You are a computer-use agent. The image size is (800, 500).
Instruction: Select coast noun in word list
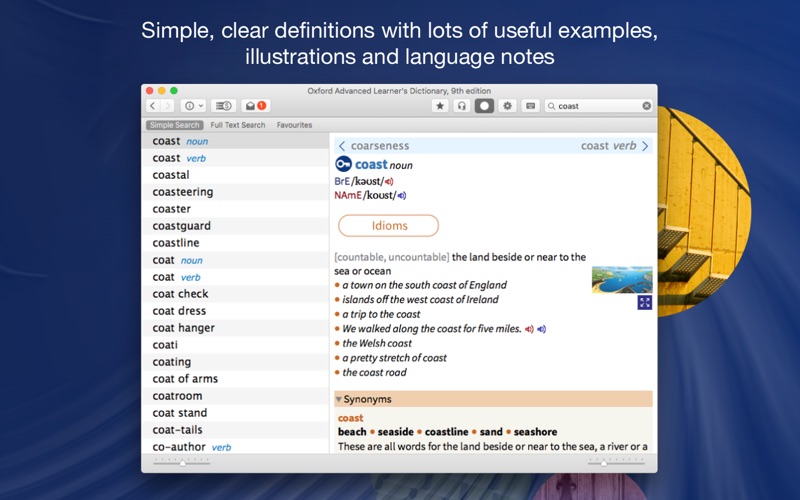235,141
